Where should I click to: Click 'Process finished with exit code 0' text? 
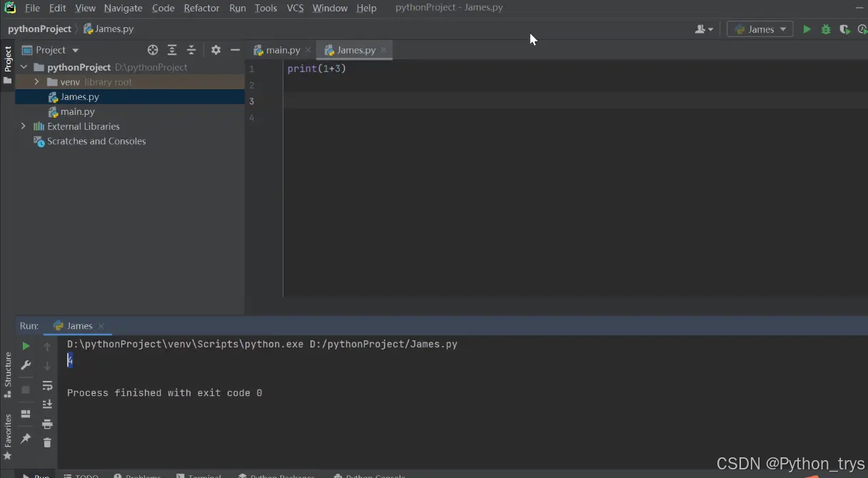(164, 393)
